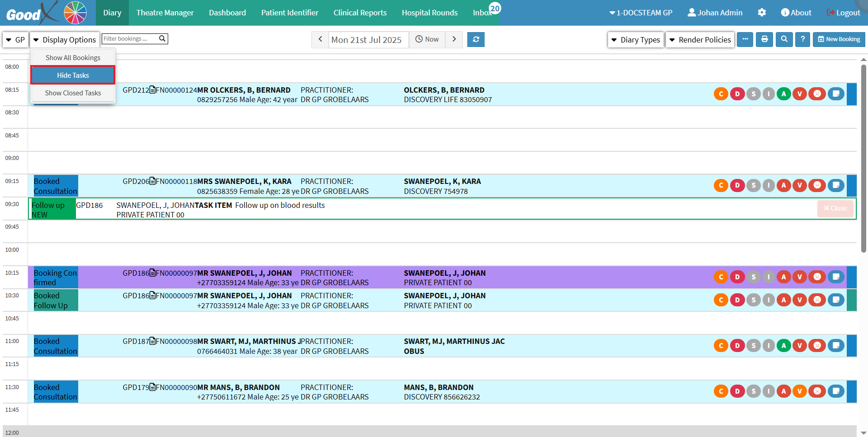This screenshot has height=437, width=868.
Task: Expand the Diary Types dropdown
Action: 636,40
